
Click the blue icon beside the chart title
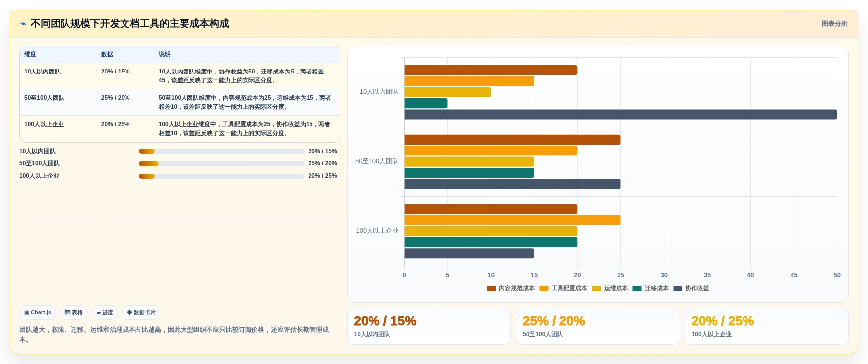(x=23, y=24)
